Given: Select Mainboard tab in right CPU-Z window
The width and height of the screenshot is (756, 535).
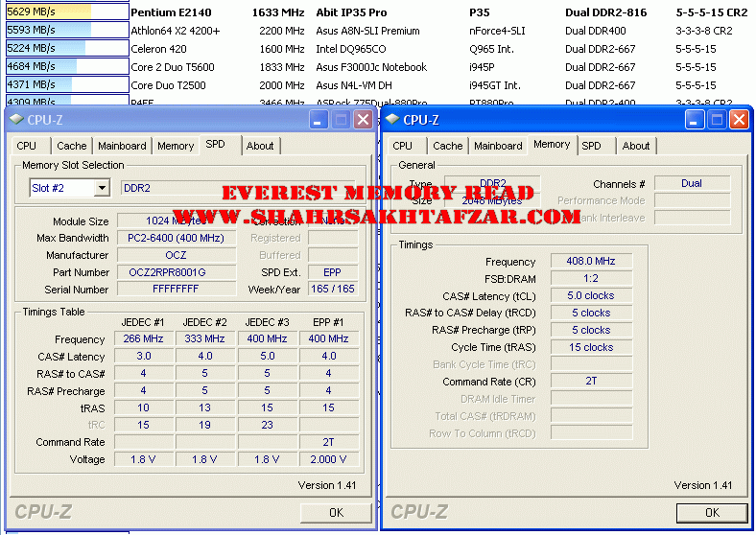Looking at the screenshot, I should 498,146.
